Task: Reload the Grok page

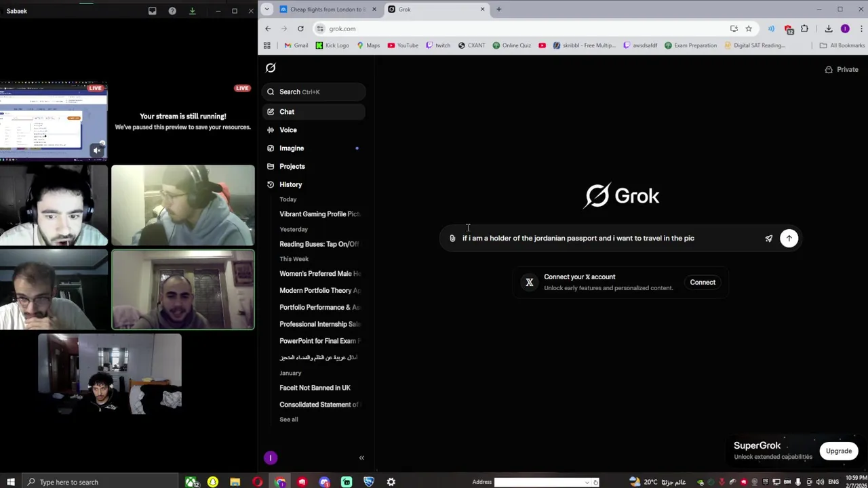Action: click(x=300, y=29)
